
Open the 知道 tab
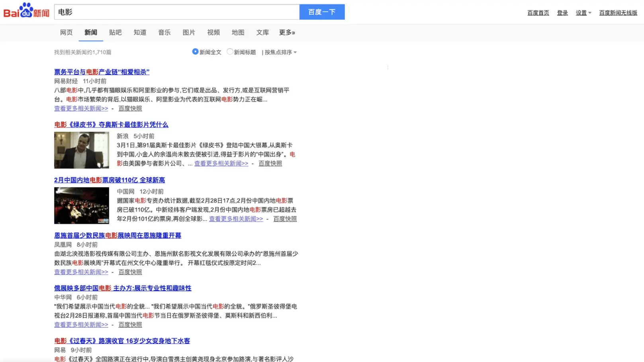140,33
